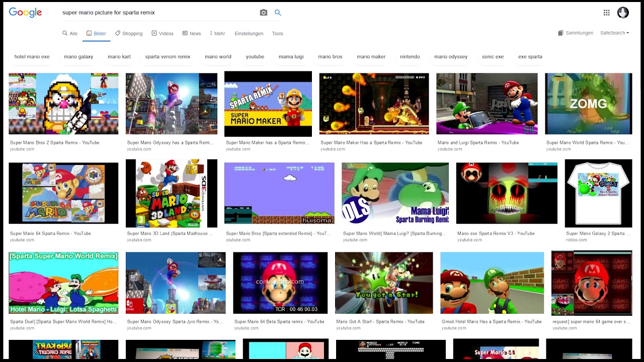
Task: Select the 'mario odyssey' suggestion chip
Action: 451,57
